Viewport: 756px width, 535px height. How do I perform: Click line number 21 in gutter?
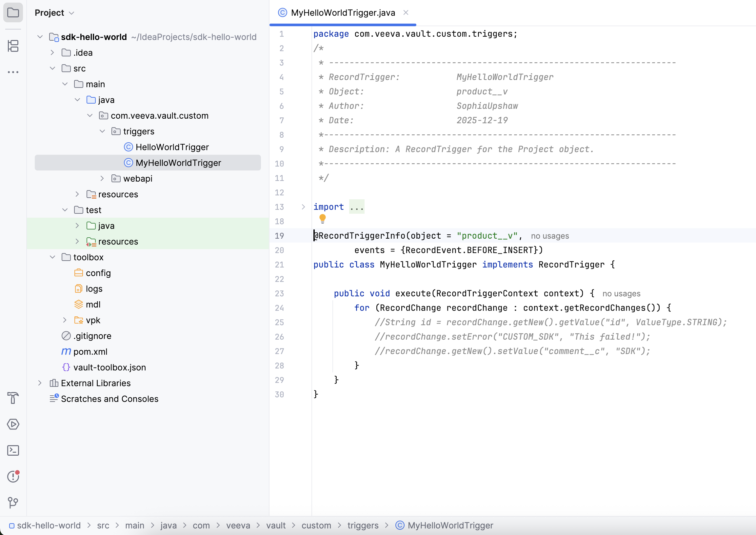click(279, 265)
